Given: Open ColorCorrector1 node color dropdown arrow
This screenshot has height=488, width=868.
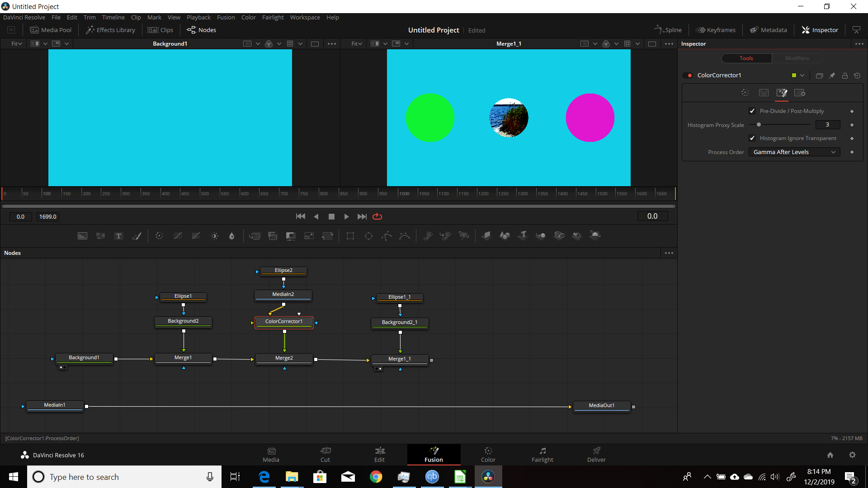Looking at the screenshot, I should pos(802,75).
